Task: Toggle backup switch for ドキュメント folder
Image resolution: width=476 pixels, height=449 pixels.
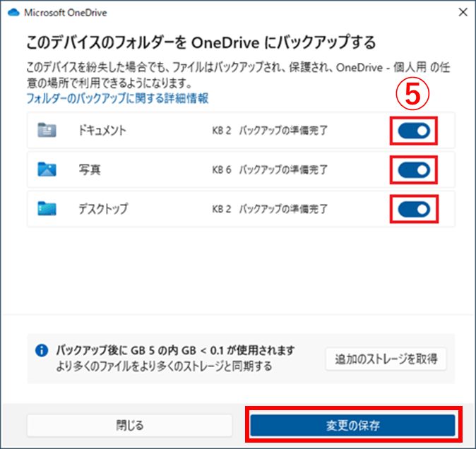Action: (414, 131)
